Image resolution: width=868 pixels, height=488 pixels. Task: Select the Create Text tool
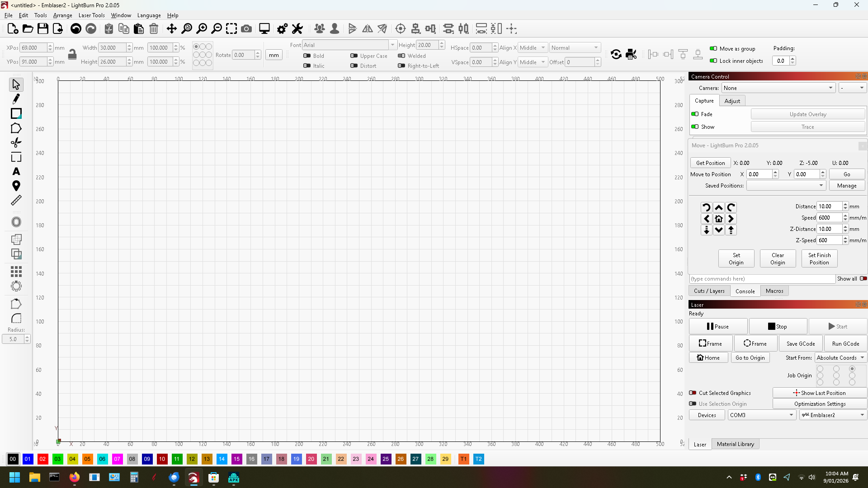[16, 172]
